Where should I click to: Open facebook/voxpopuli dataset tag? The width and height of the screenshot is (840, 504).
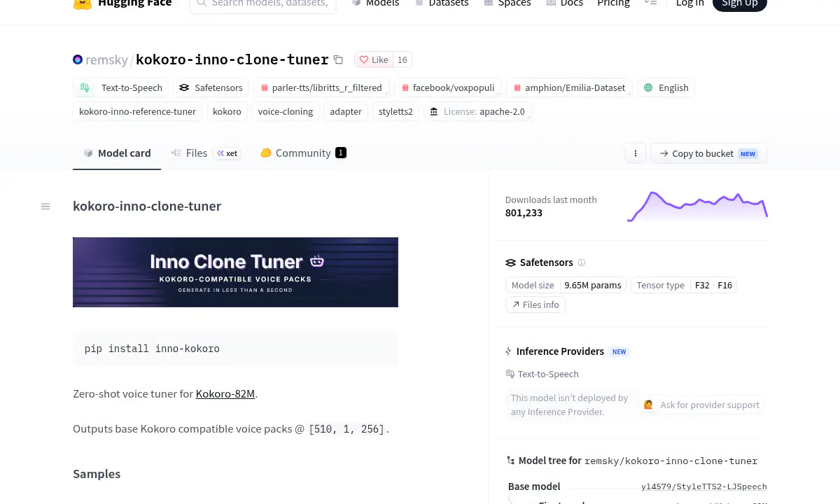(x=447, y=87)
